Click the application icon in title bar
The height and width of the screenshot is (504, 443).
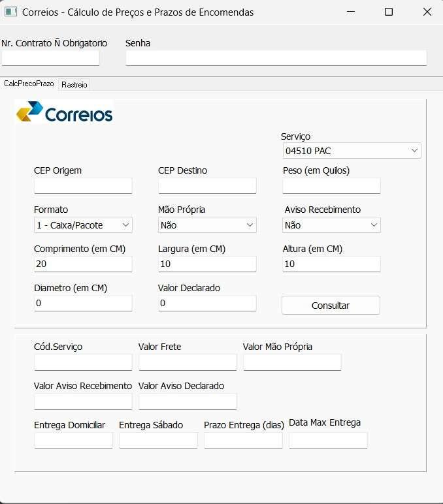10,12
